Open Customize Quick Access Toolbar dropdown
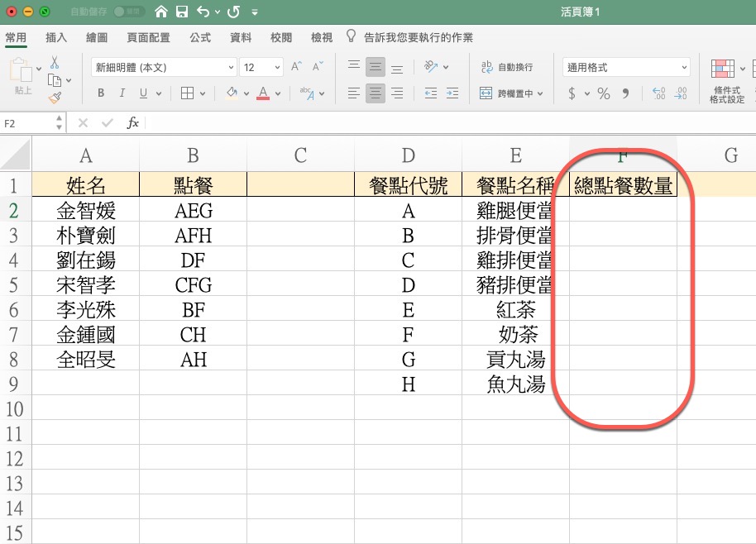756x544 pixels. (x=255, y=12)
